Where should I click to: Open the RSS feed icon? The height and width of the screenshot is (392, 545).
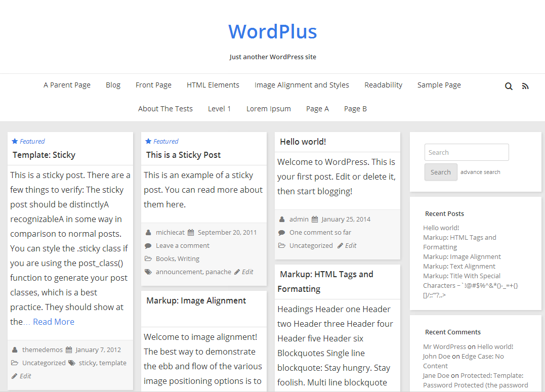point(525,86)
